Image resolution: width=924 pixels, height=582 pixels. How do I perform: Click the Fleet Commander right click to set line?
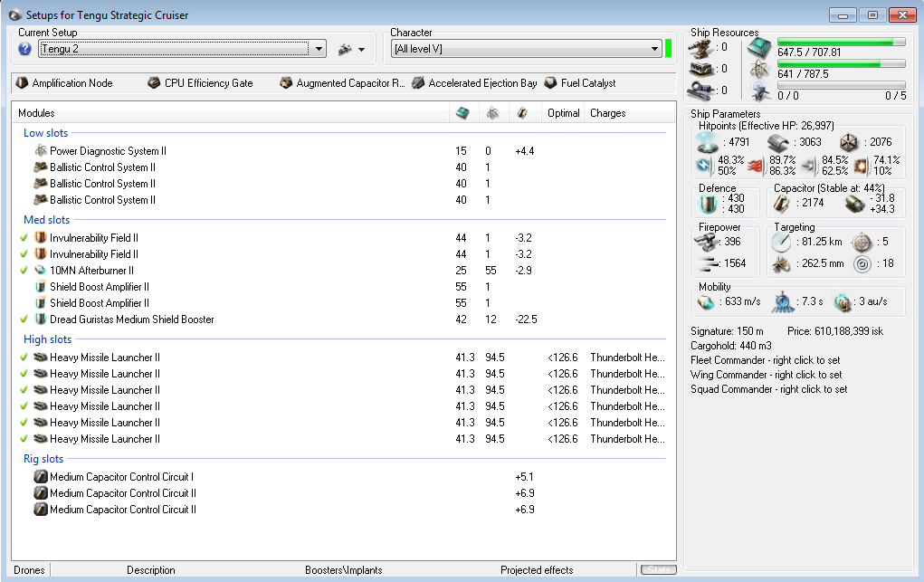tap(766, 360)
